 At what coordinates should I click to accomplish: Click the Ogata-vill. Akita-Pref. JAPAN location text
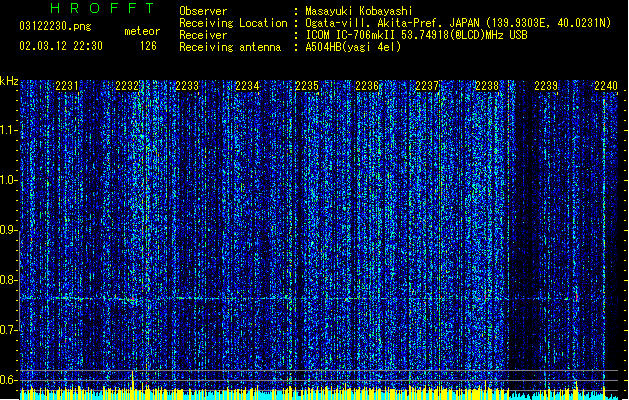click(x=458, y=23)
